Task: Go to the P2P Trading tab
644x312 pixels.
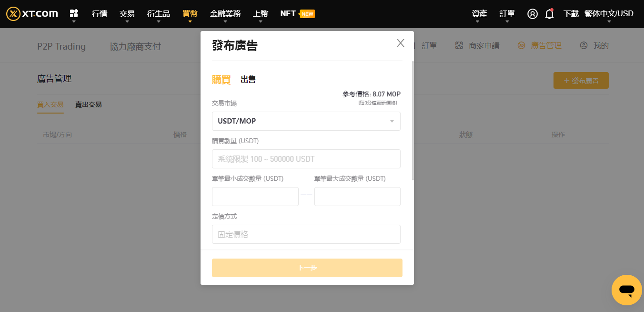Action: (x=61, y=46)
